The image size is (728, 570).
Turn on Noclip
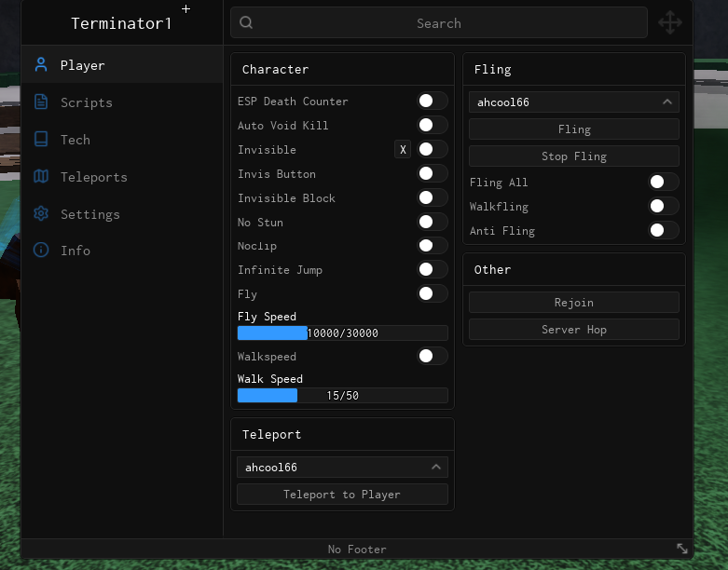[x=433, y=245]
